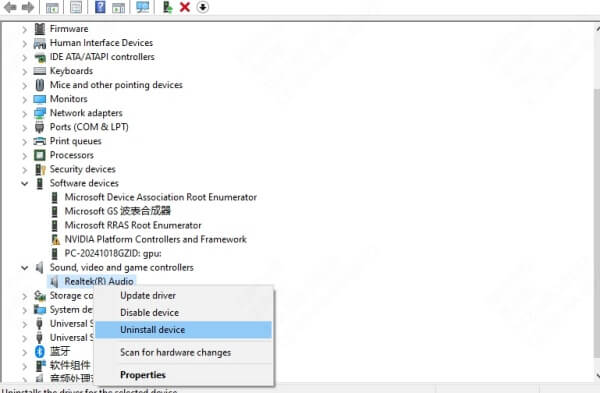Expand Human Interface Devices
The width and height of the screenshot is (600, 393).
point(24,43)
